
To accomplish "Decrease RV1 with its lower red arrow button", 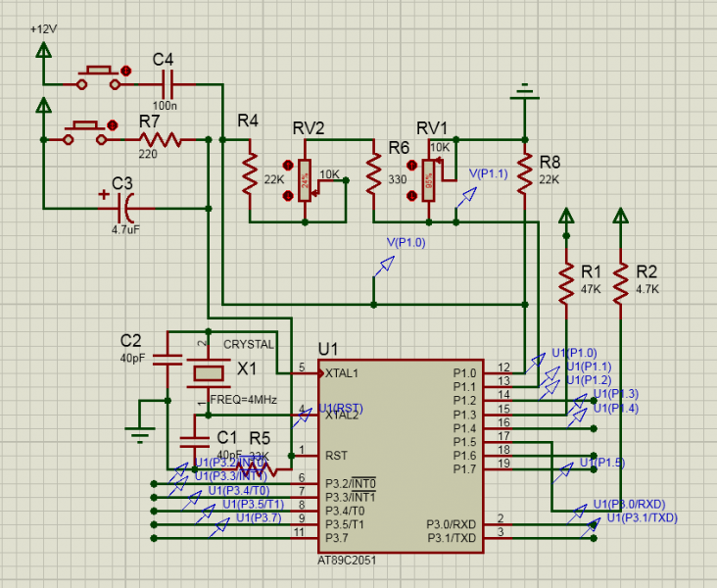I will tap(411, 196).
